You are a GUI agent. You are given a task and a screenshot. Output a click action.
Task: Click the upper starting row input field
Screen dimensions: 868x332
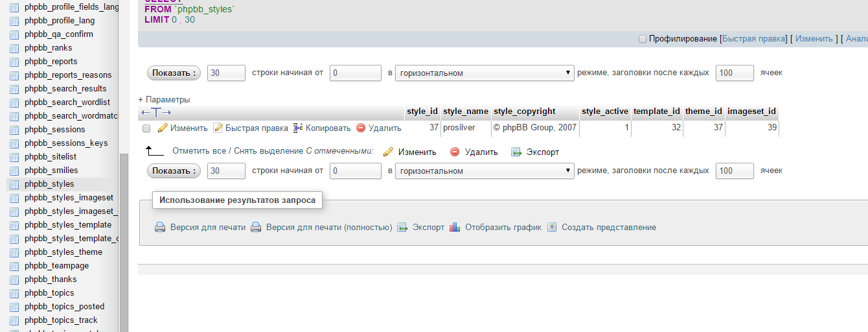coord(355,73)
